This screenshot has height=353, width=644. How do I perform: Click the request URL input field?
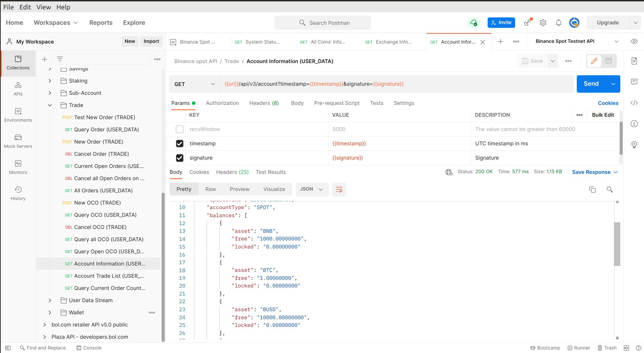point(396,84)
